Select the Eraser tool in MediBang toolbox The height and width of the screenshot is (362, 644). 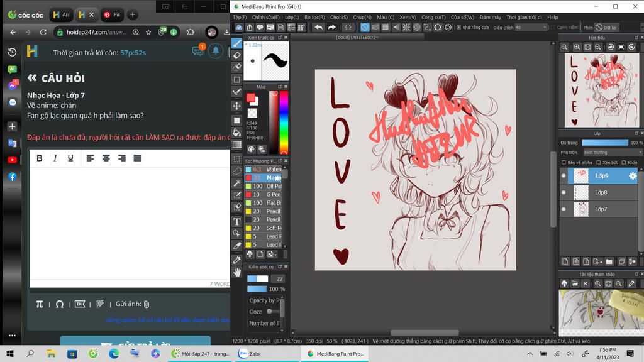point(237,55)
